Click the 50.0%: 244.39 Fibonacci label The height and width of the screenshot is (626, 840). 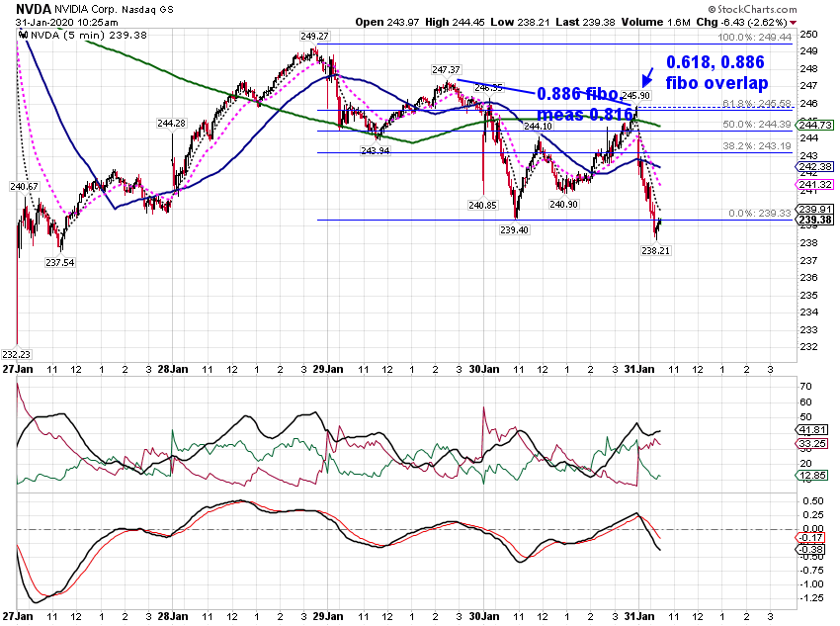pyautogui.click(x=756, y=124)
